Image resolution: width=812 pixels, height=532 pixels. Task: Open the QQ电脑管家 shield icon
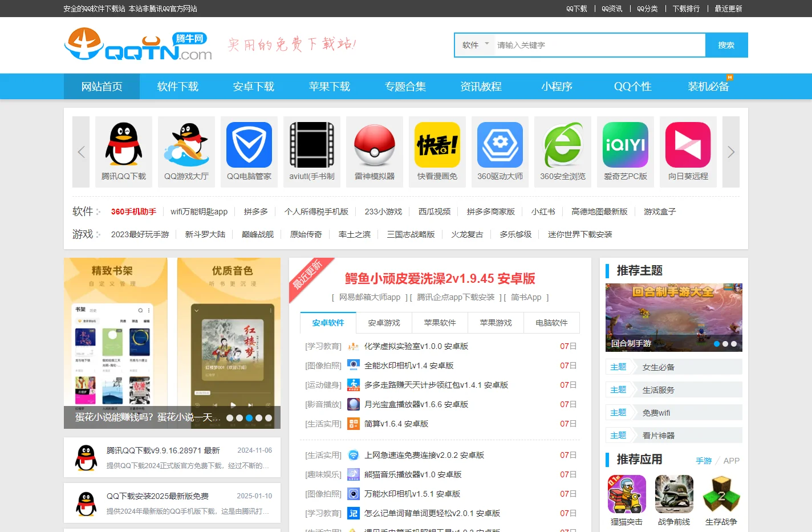249,145
